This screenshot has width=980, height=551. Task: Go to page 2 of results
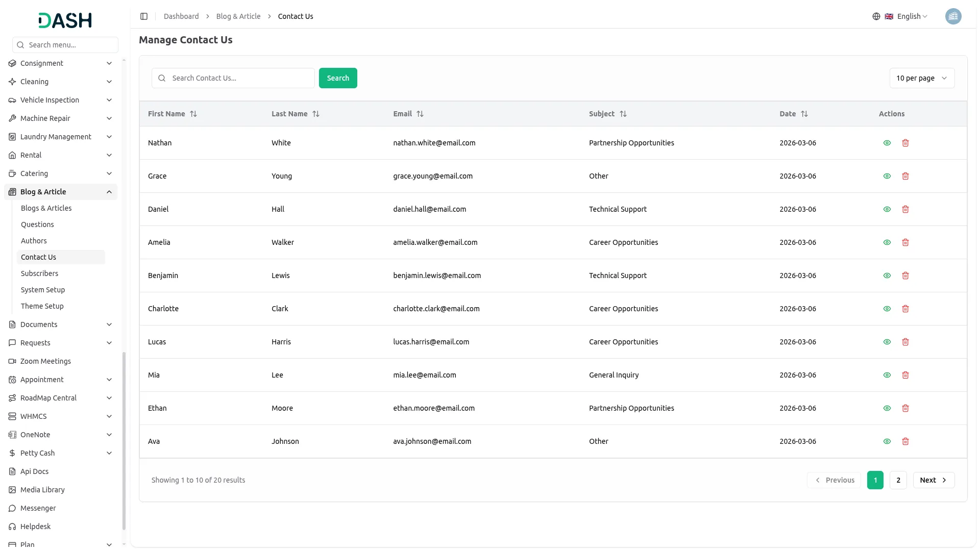point(898,480)
